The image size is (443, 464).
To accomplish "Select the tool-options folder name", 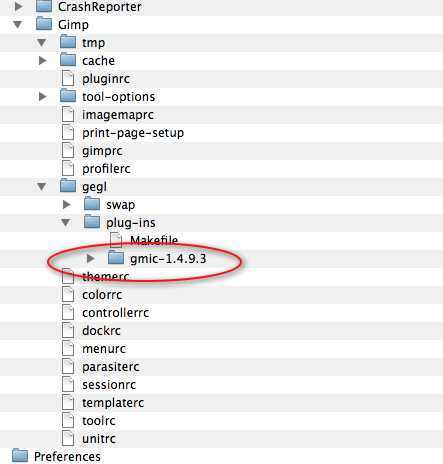I will [x=118, y=97].
